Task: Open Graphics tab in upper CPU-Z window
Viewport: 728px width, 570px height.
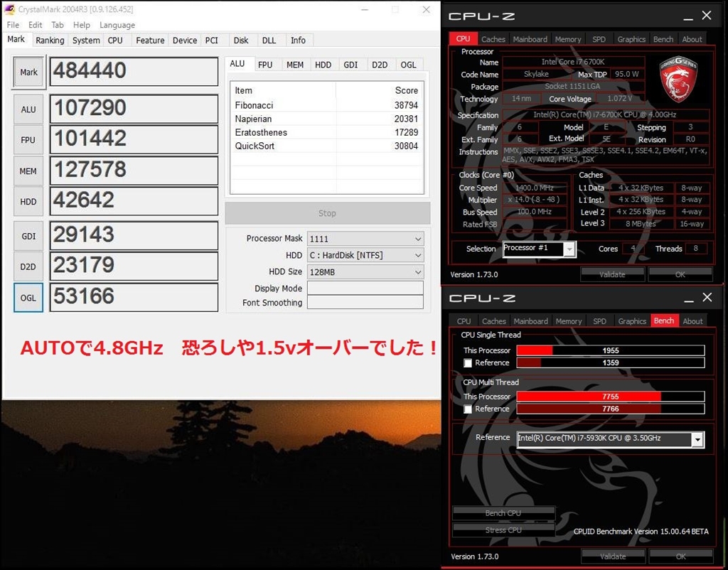Action: pyautogui.click(x=631, y=40)
